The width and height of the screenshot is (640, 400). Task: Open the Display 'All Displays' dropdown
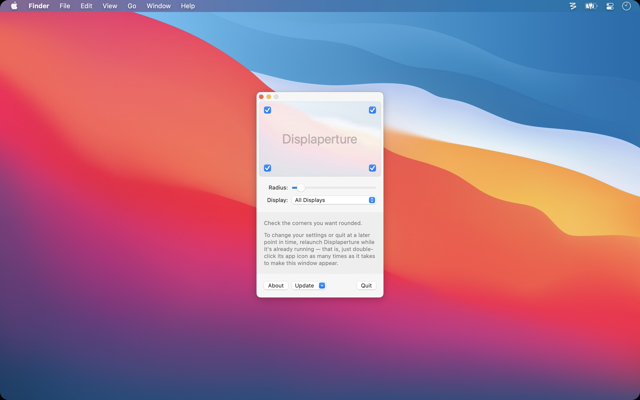coord(333,200)
